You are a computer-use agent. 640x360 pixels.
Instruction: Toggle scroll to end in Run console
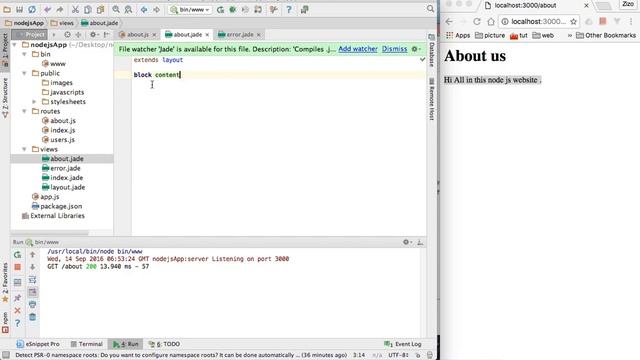coord(33,292)
